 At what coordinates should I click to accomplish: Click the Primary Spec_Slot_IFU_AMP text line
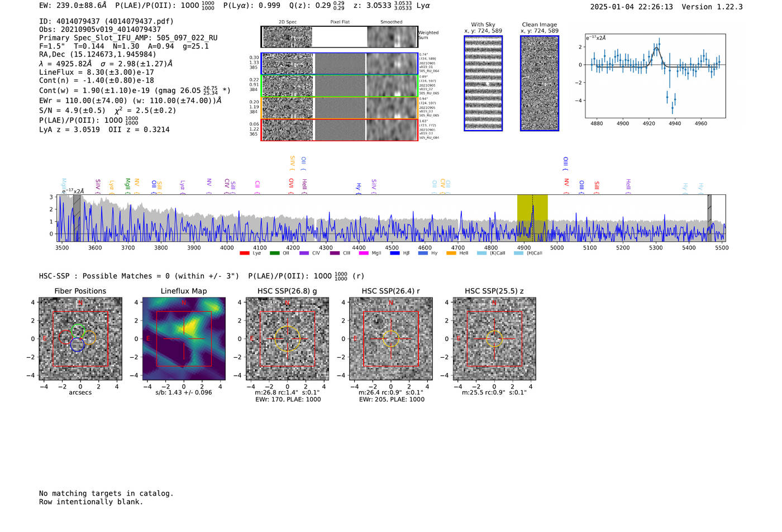(x=128, y=38)
